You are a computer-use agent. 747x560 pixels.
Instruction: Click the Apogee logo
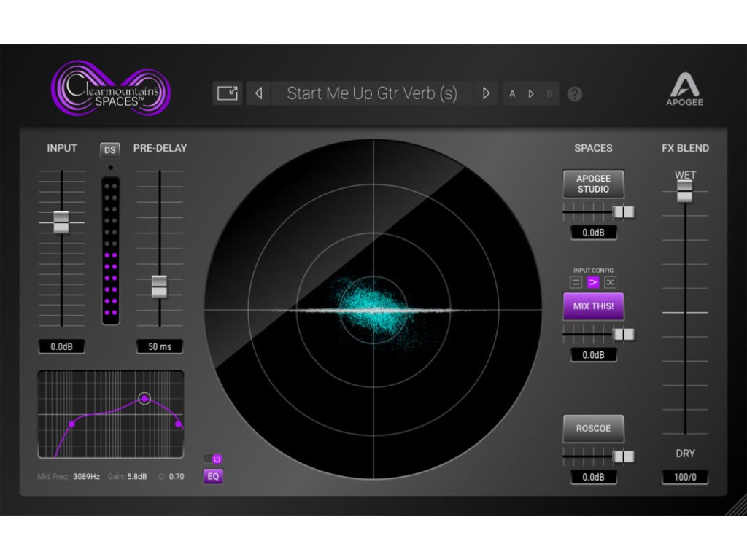pyautogui.click(x=684, y=90)
